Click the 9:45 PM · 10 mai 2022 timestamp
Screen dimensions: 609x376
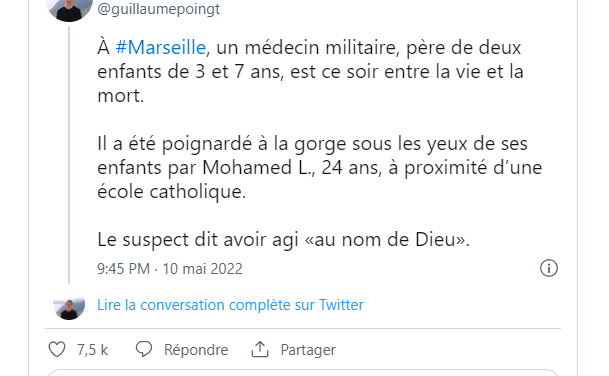coord(170,269)
